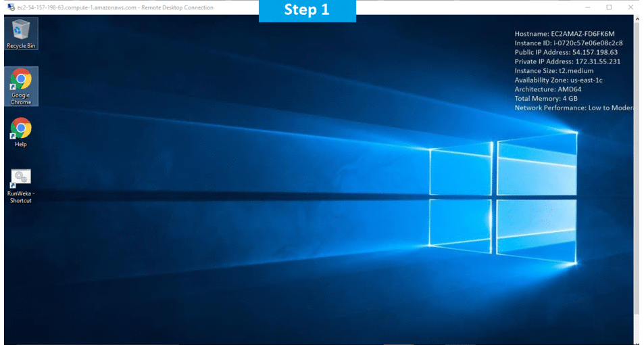Click the ec2 amazonaws.com window title text
The width and height of the screenshot is (644, 345).
click(116, 7)
